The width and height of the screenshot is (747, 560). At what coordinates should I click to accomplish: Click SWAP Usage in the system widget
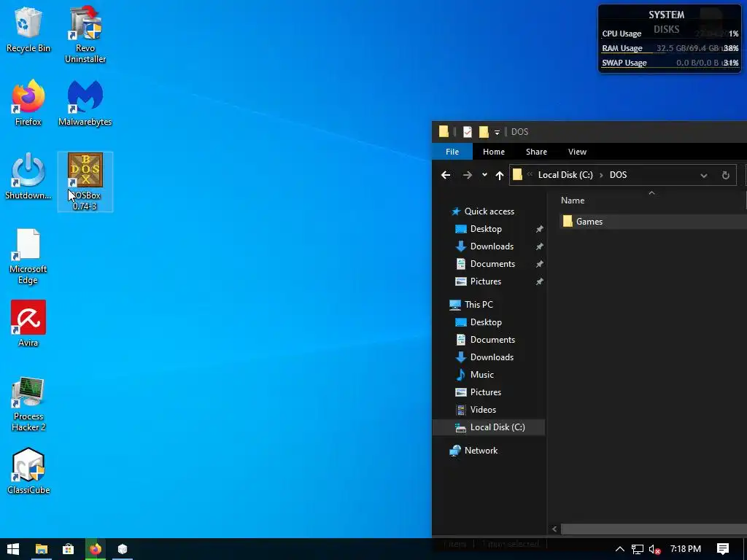pyautogui.click(x=624, y=63)
